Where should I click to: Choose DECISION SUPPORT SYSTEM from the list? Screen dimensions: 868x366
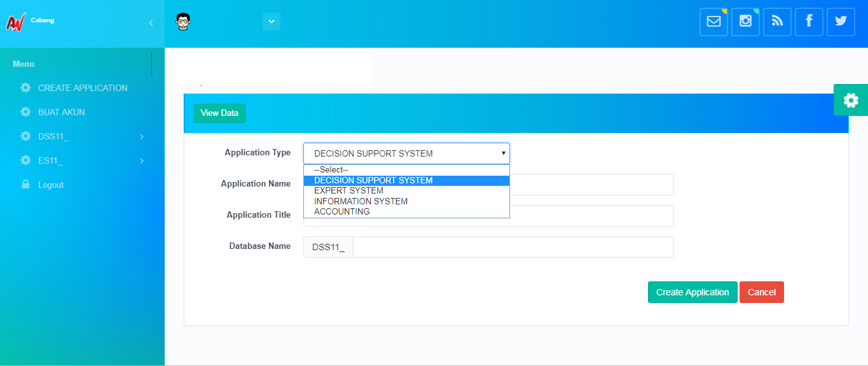tap(406, 180)
